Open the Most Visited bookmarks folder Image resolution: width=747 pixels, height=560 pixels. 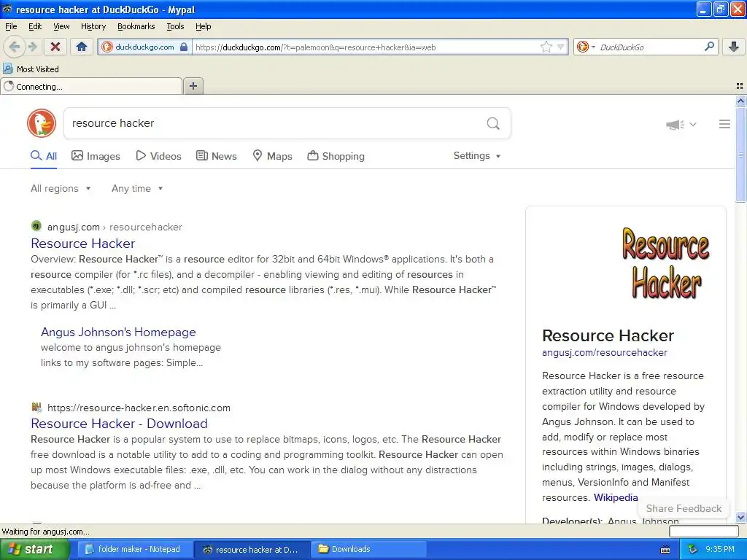click(x=31, y=69)
